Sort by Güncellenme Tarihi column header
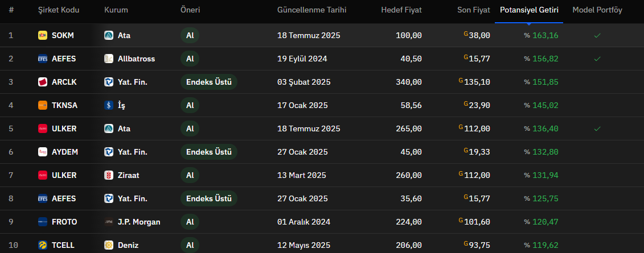Screen dimensions: 644x253 point(311,10)
